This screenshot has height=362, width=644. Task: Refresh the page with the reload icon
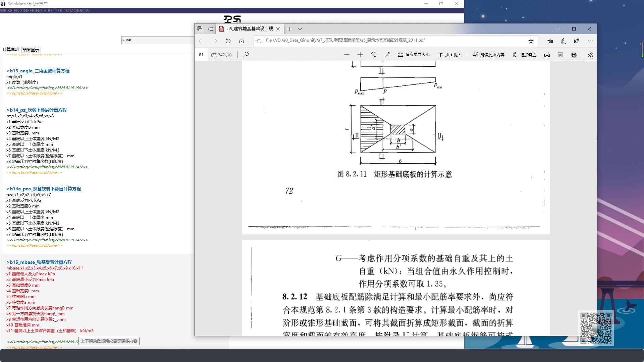228,41
